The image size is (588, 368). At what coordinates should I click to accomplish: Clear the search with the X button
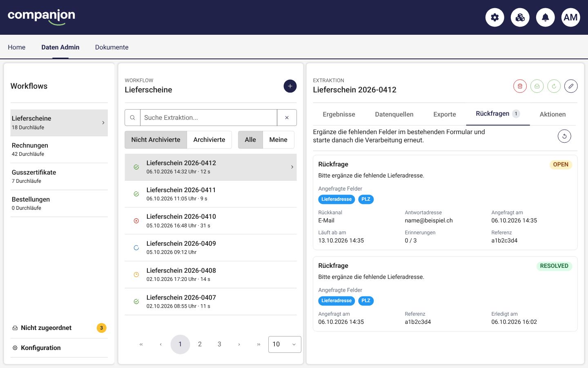287,118
